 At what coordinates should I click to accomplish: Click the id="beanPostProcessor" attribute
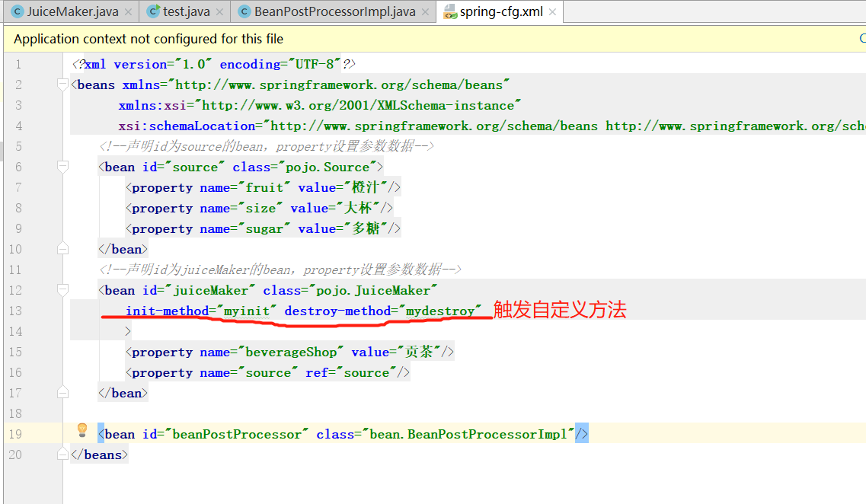pyautogui.click(x=225, y=435)
